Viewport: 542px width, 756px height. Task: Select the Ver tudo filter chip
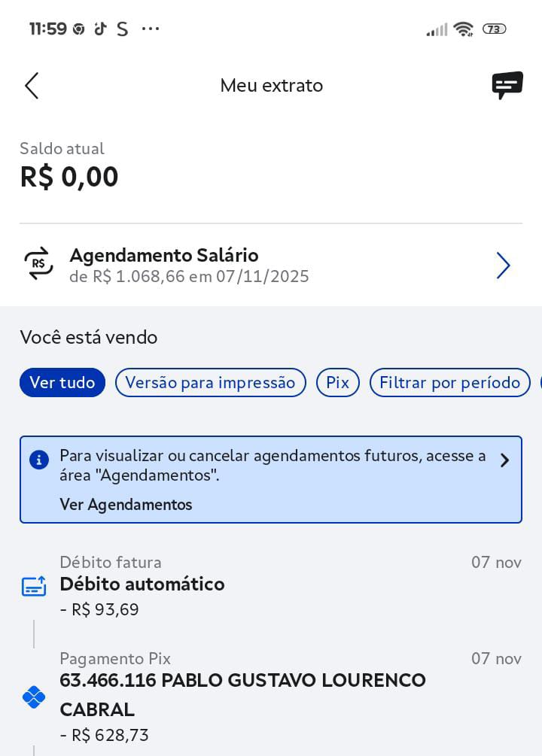(x=62, y=382)
